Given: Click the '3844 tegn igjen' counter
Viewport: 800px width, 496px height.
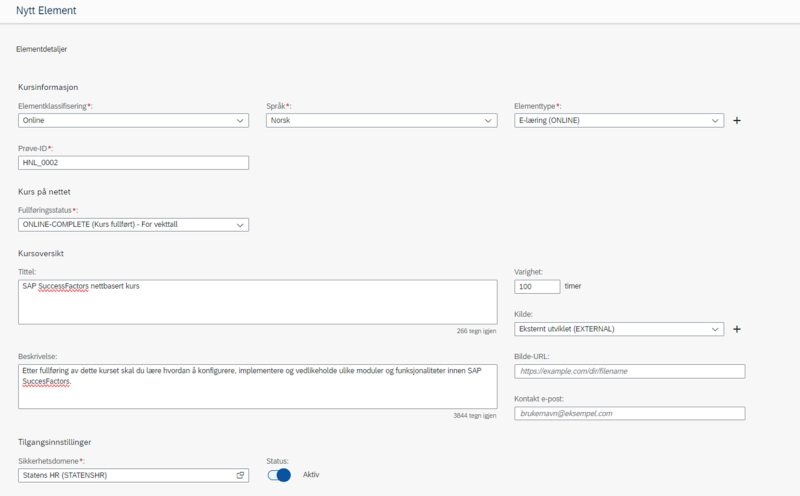Looking at the screenshot, I should coord(474,416).
